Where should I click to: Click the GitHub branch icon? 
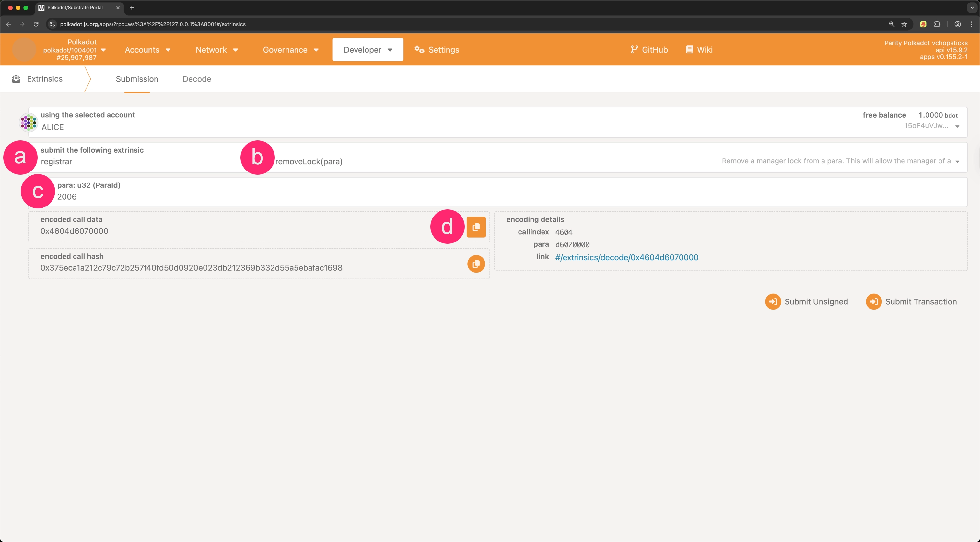click(x=634, y=50)
